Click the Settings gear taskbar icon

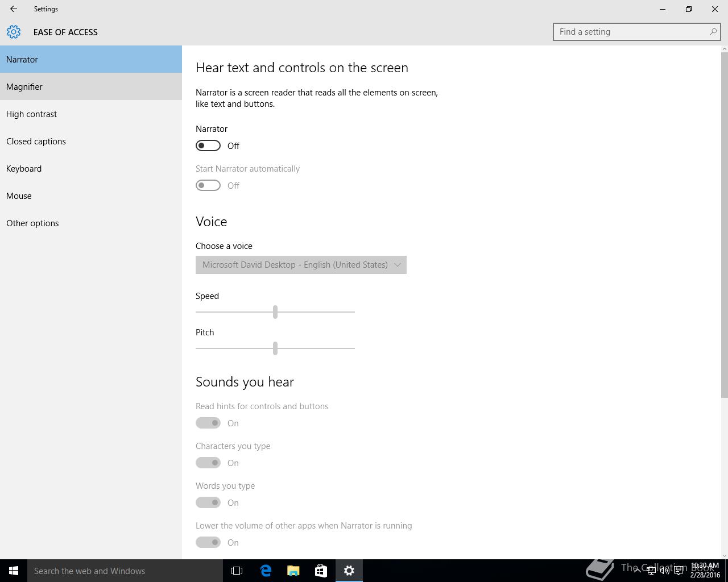click(x=349, y=571)
